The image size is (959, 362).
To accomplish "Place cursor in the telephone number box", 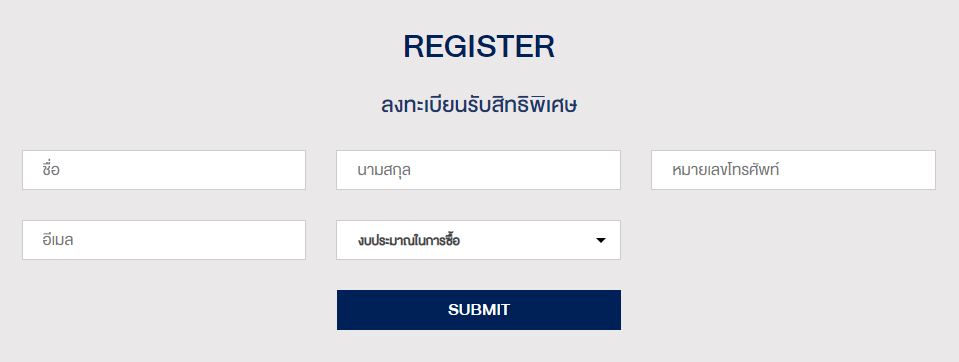I will click(793, 170).
